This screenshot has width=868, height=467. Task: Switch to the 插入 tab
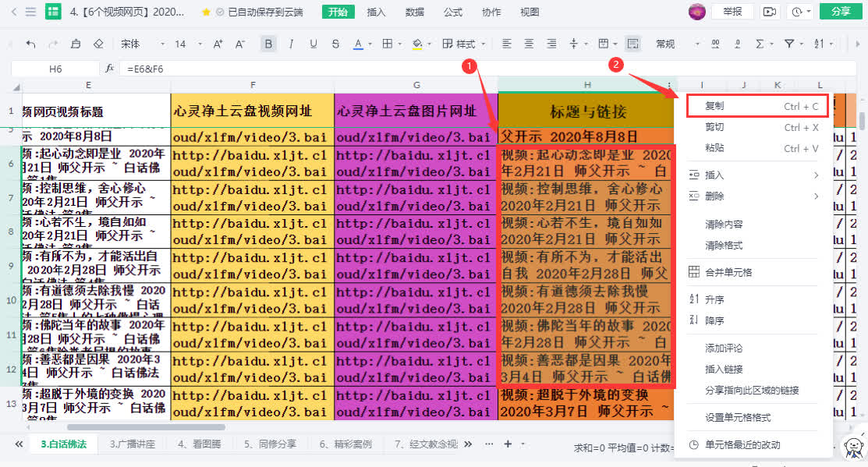tap(376, 12)
